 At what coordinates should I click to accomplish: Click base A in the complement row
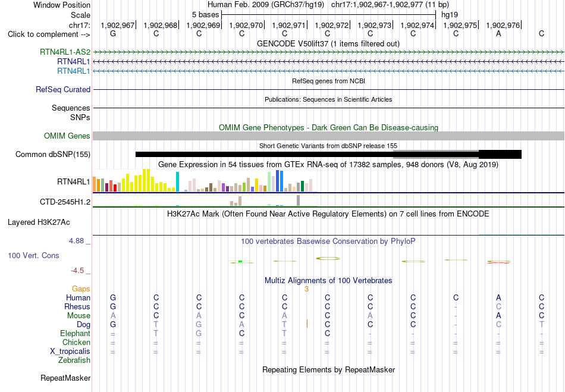click(499, 34)
